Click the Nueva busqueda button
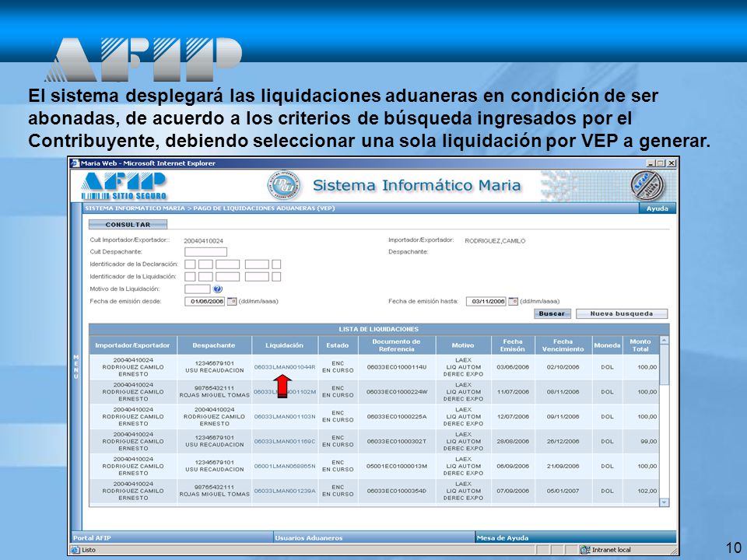The width and height of the screenshot is (747, 560). pos(622,313)
